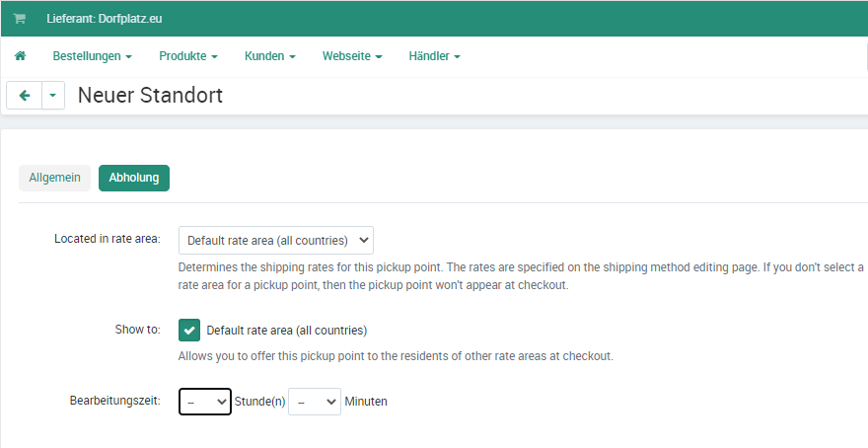The height and width of the screenshot is (448, 868).
Task: Go to dashboard via home icon
Action: [20, 56]
